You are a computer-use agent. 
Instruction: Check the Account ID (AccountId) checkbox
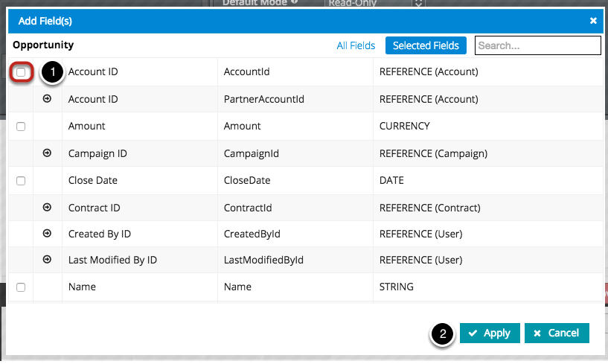pyautogui.click(x=21, y=72)
